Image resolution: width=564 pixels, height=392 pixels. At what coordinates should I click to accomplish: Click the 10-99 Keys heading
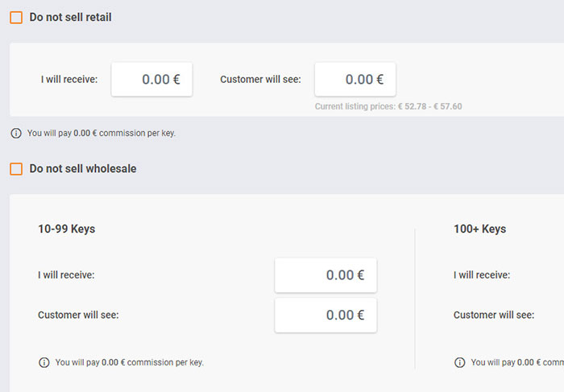67,229
